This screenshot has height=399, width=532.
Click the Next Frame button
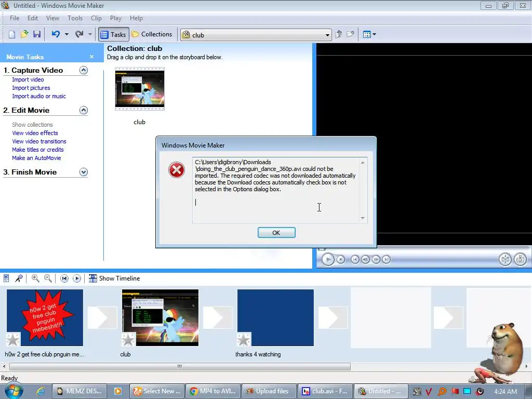(376, 260)
